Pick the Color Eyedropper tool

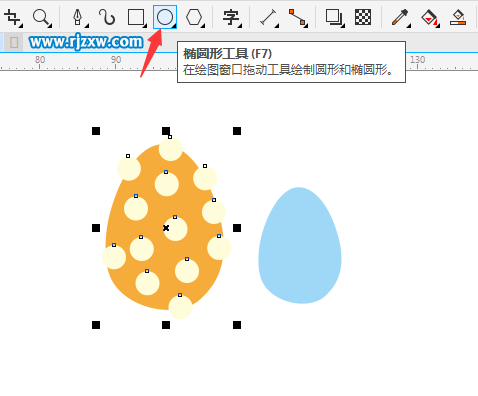click(x=400, y=17)
